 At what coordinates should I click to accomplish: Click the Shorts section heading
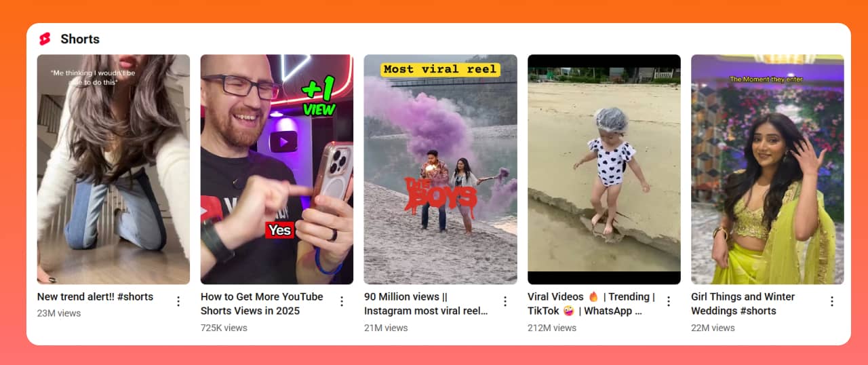pos(80,39)
